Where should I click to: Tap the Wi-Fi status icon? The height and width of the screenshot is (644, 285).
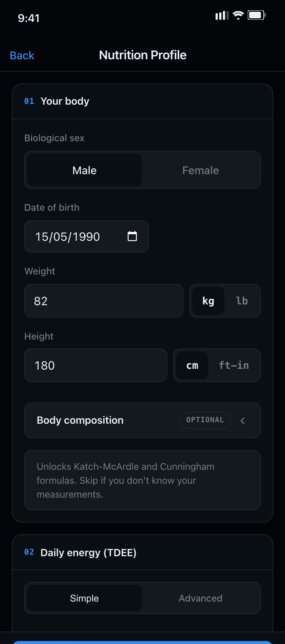(x=238, y=15)
